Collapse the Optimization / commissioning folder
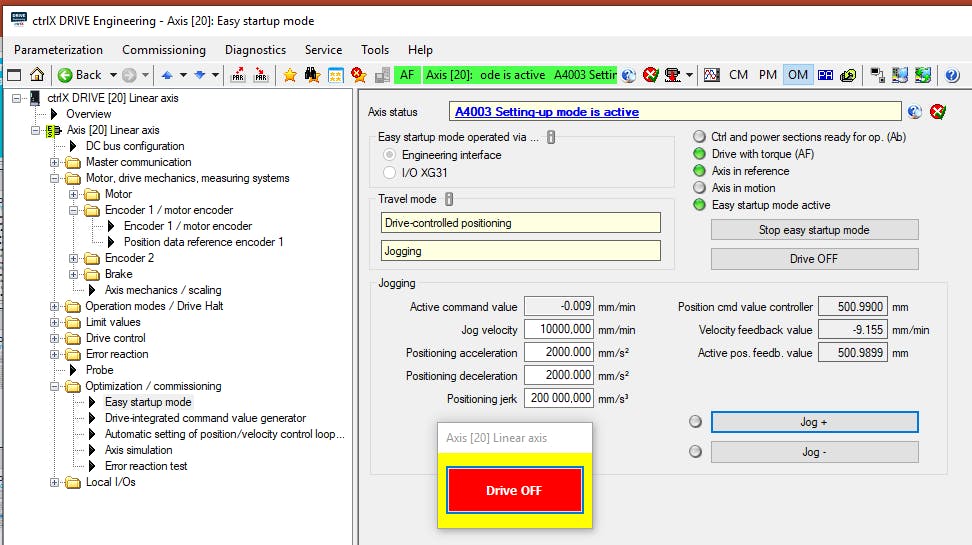The width and height of the screenshot is (972, 545). coord(55,386)
